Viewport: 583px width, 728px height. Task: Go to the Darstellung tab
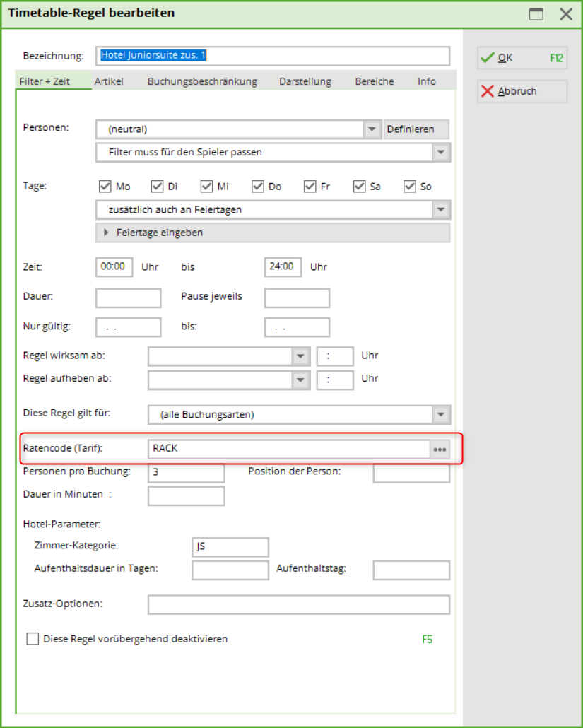click(305, 81)
